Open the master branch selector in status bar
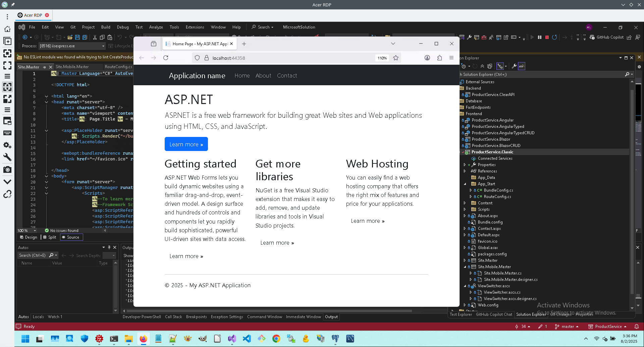The image size is (644, 347). 567,326
